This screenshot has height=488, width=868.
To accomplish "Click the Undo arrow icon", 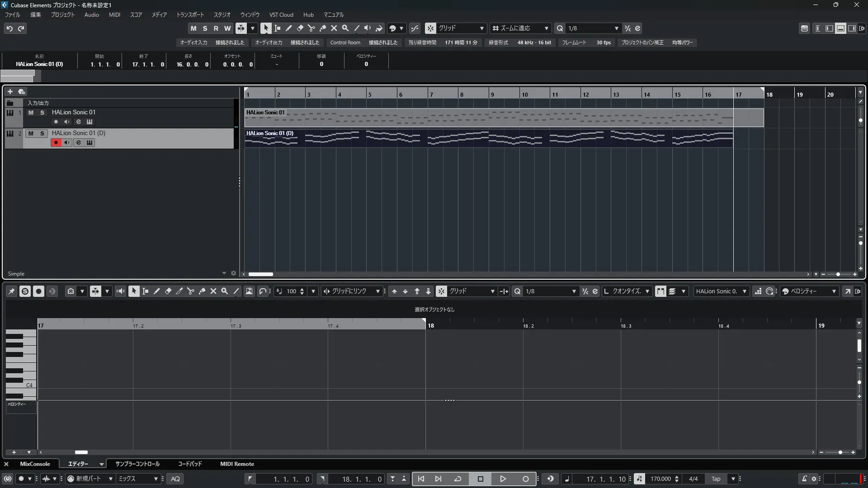I will 9,28.
